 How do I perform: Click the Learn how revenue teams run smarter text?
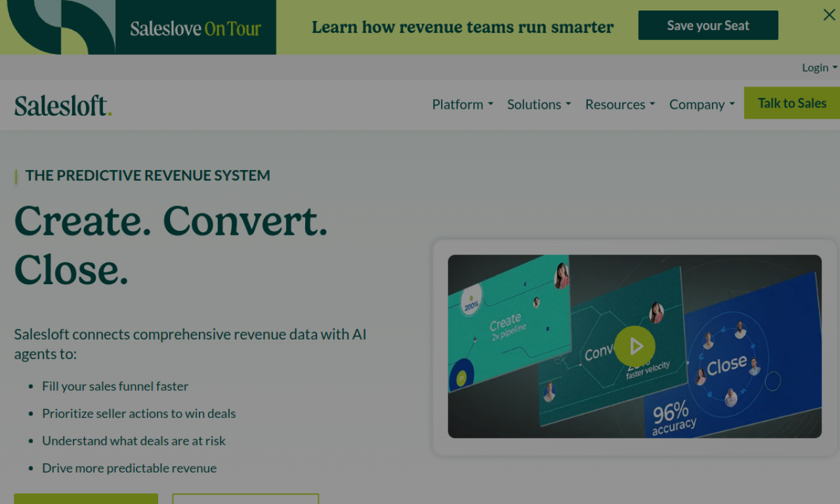(463, 27)
